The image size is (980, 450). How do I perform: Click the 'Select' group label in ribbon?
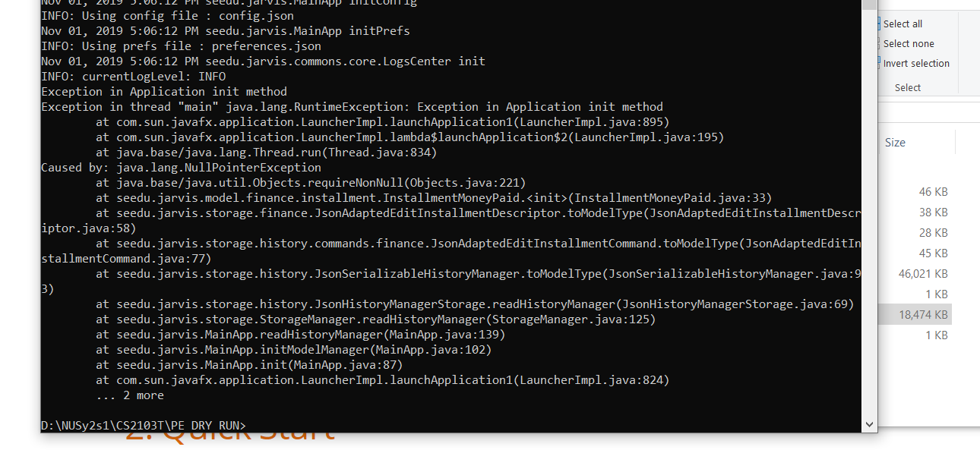pos(907,88)
